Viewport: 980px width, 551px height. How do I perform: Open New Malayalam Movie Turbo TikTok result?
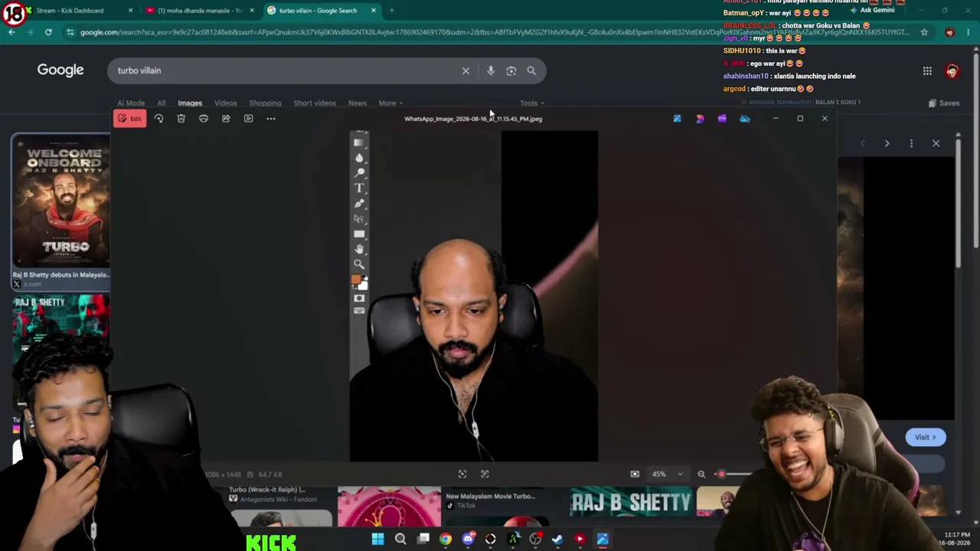[490, 497]
